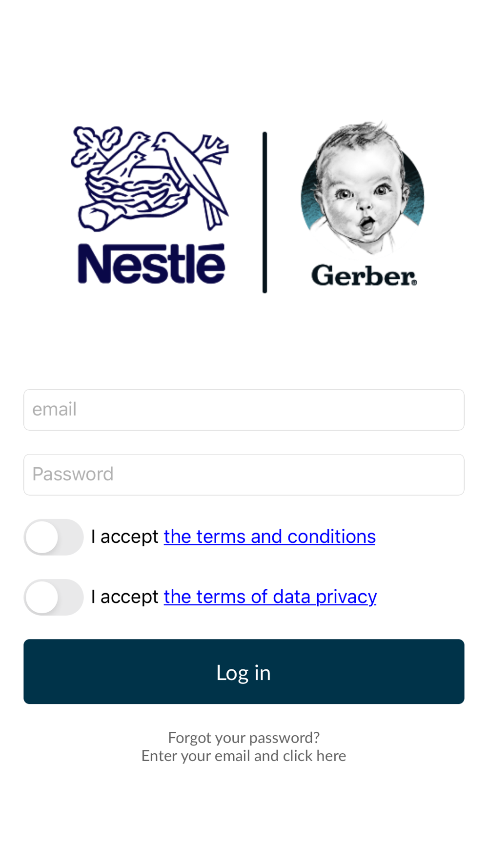Click the Log in button
Screen dimensions: 488x868
[x=244, y=672]
